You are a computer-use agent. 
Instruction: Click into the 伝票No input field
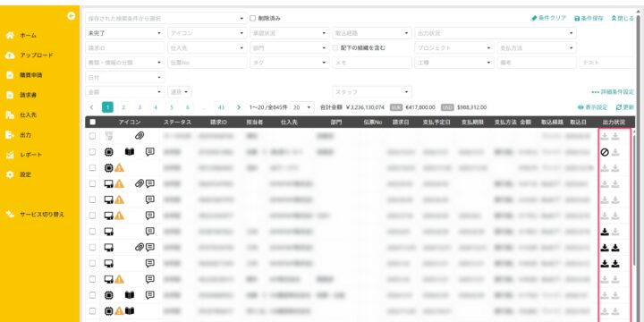click(x=208, y=63)
